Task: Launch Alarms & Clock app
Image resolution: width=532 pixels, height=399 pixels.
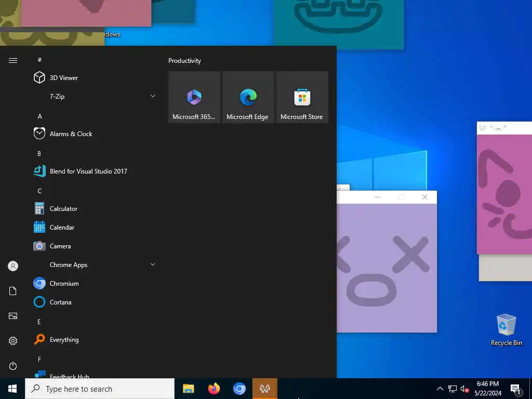Action: pyautogui.click(x=71, y=134)
